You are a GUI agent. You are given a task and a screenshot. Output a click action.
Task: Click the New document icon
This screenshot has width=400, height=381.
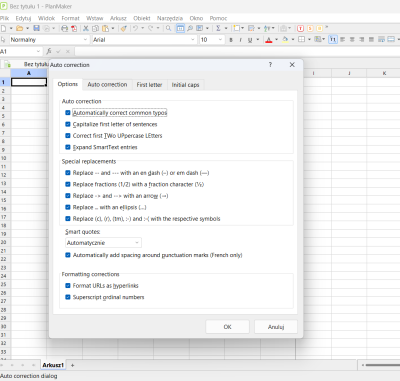click(3, 28)
